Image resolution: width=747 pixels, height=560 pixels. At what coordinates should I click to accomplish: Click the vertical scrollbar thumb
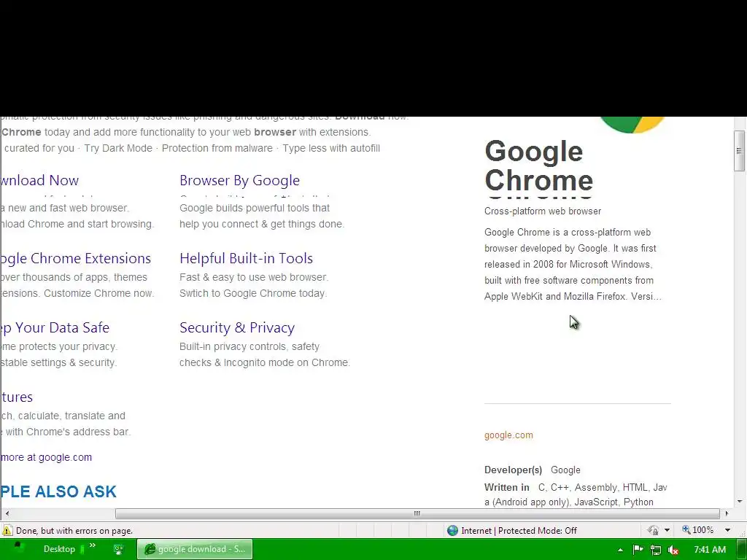pos(739,150)
